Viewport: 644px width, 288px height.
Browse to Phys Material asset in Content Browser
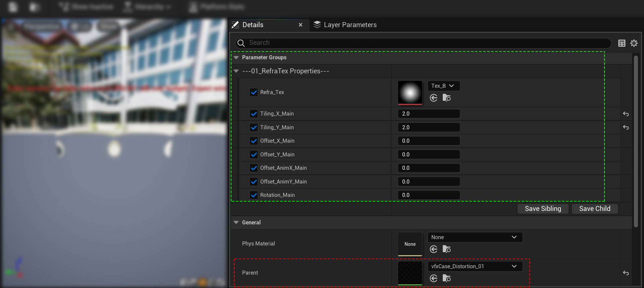click(446, 249)
